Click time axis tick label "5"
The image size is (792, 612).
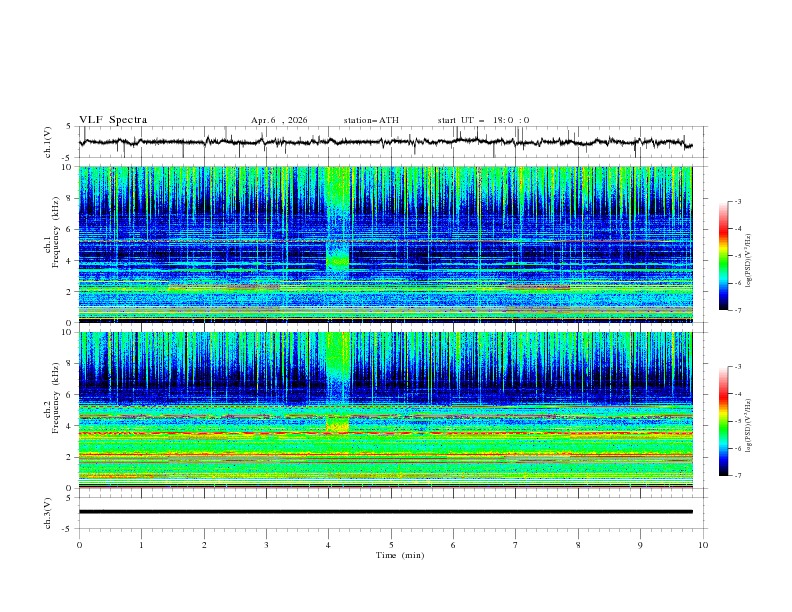click(391, 545)
